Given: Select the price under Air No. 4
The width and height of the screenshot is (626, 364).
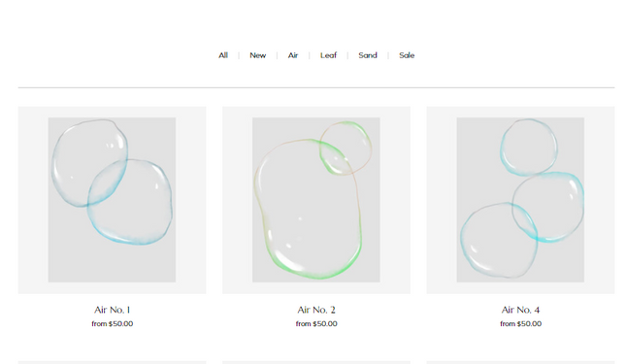Looking at the screenshot, I should (x=520, y=323).
